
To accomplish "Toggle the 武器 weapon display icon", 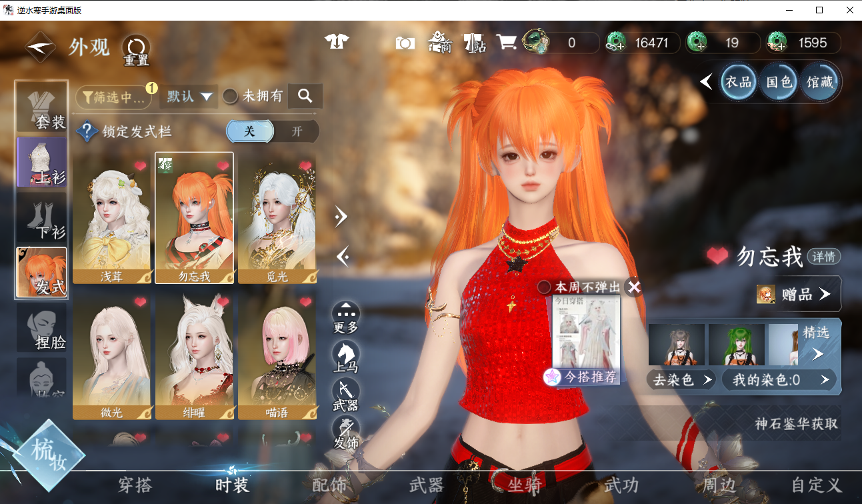I will [345, 392].
